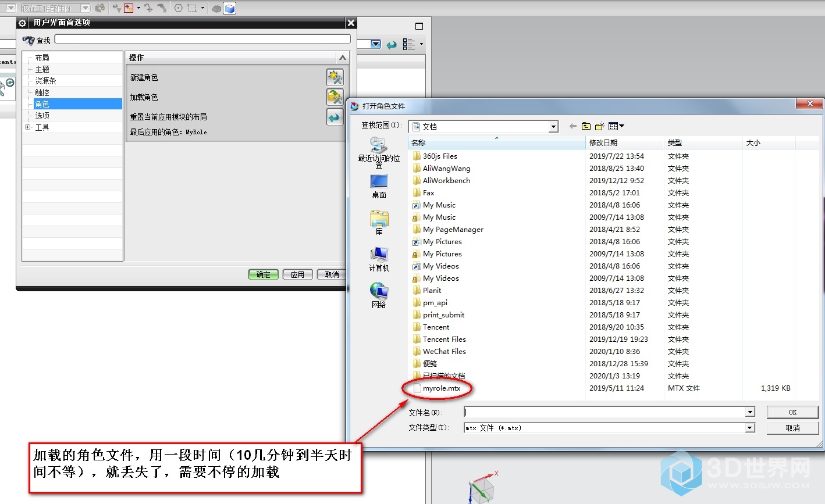
Task: Select the Planit folder
Action: click(x=432, y=291)
